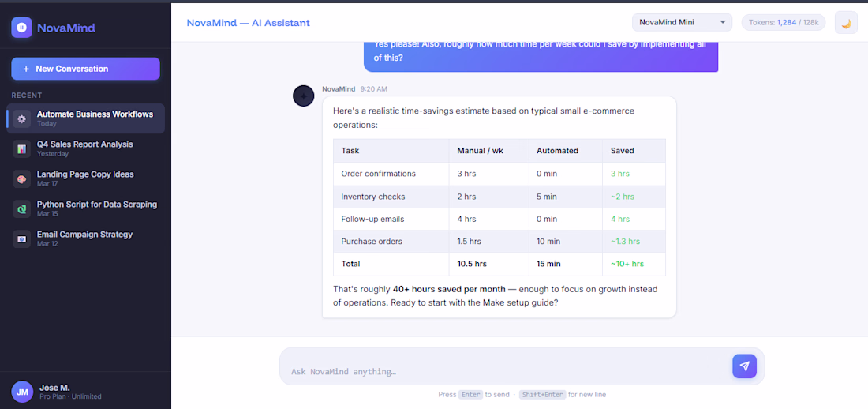Click the palette icon for Landing Page Copy
The height and width of the screenshot is (409, 868).
tap(22, 178)
